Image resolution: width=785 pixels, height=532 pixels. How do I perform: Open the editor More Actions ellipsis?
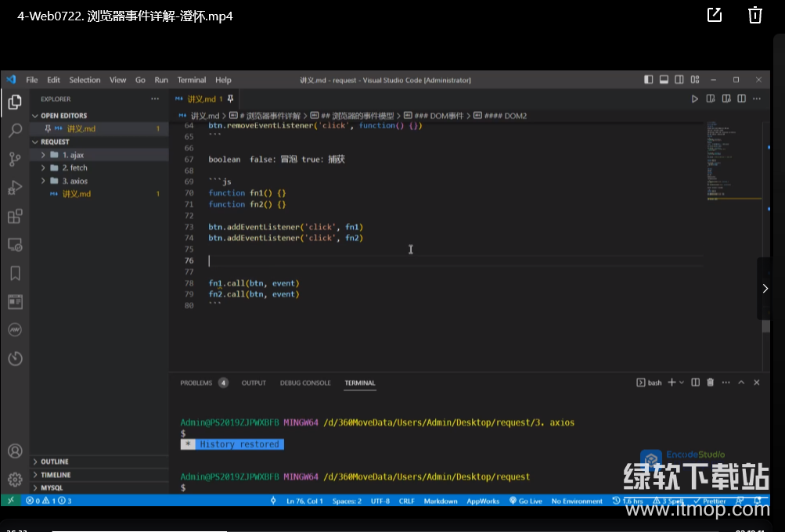pos(757,99)
